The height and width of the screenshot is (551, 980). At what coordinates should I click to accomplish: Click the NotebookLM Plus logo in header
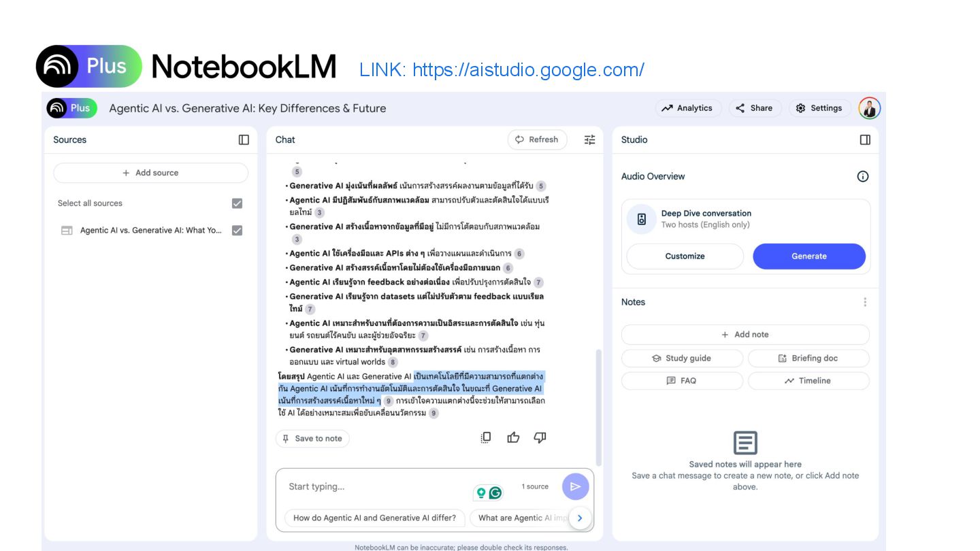coord(72,107)
